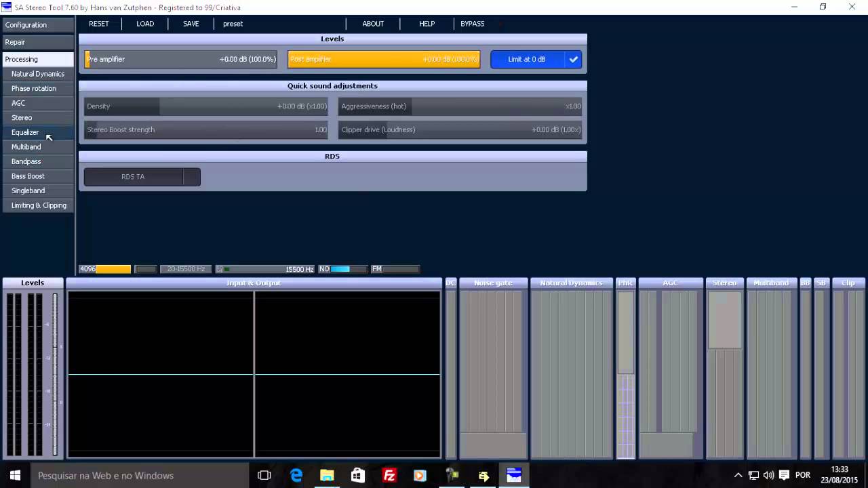
Task: Open the Bass Boost page
Action: tap(38, 176)
